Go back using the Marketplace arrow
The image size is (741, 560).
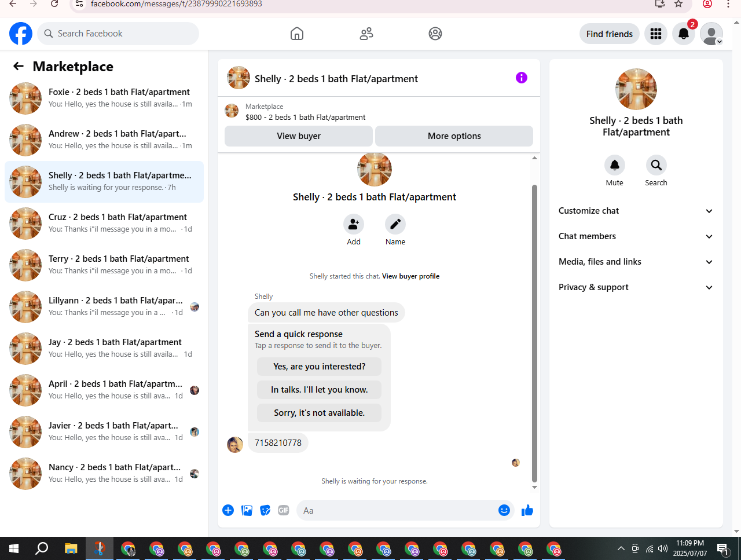(19, 66)
